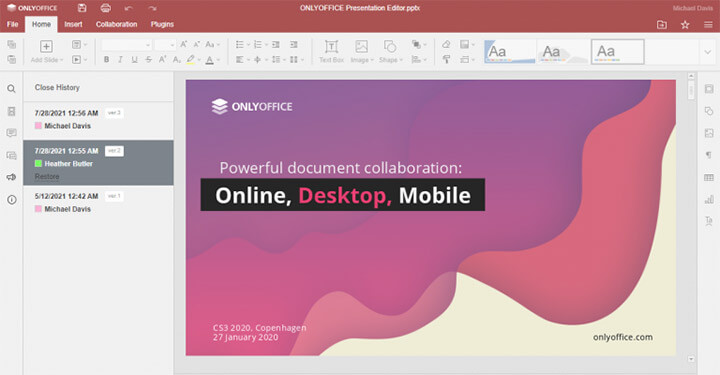720x375 pixels.
Task: Click the Save icon in the title bar
Action: [82, 8]
